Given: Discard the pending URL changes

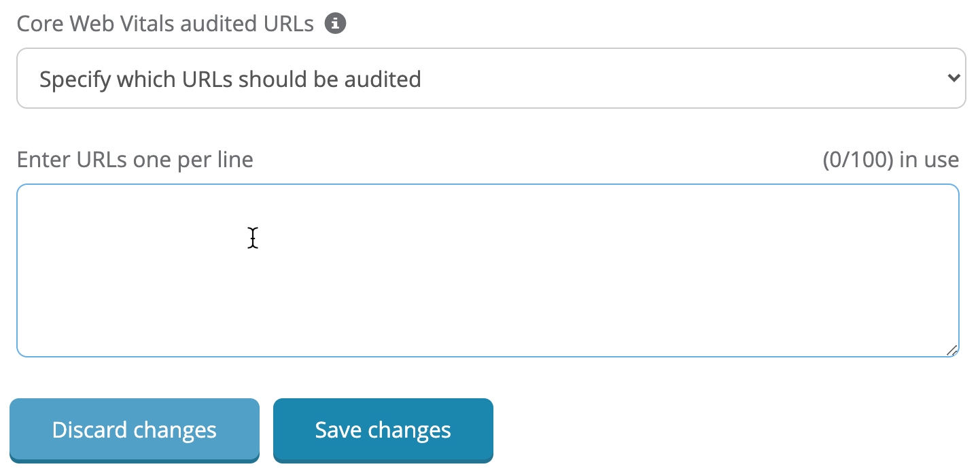Looking at the screenshot, I should coord(134,430).
